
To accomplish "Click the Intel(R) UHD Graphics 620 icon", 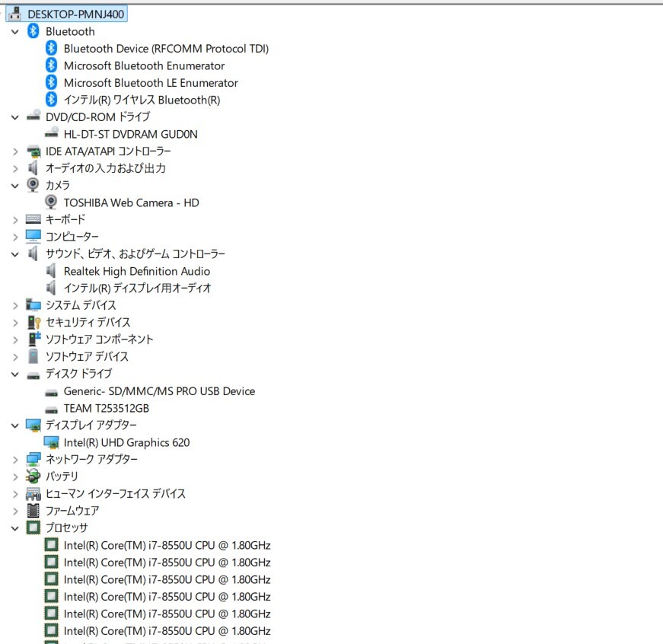I will tap(52, 442).
